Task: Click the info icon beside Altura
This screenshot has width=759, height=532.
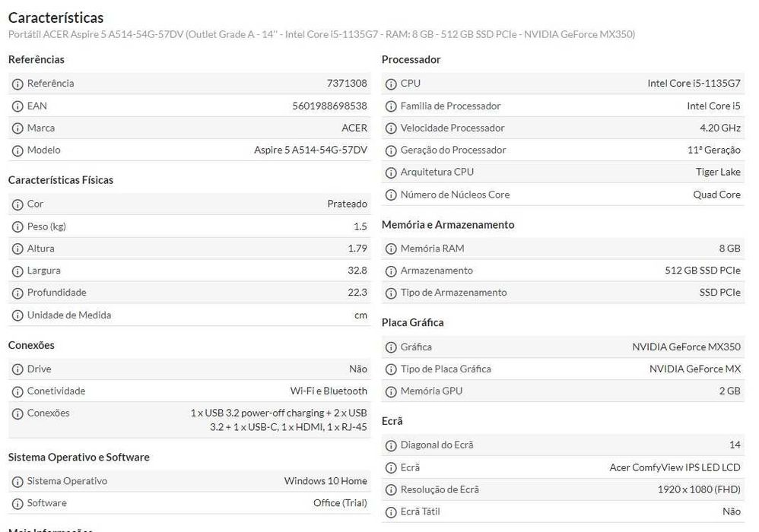Action: pyautogui.click(x=17, y=249)
